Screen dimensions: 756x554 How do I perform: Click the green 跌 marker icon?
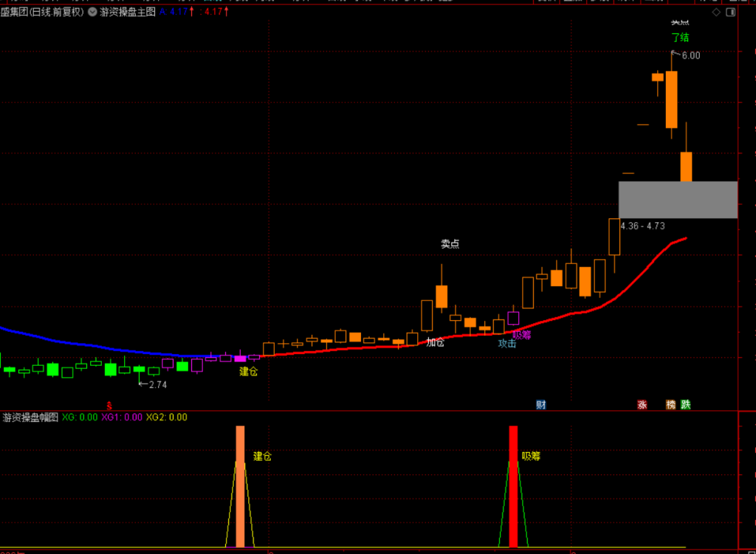point(686,405)
